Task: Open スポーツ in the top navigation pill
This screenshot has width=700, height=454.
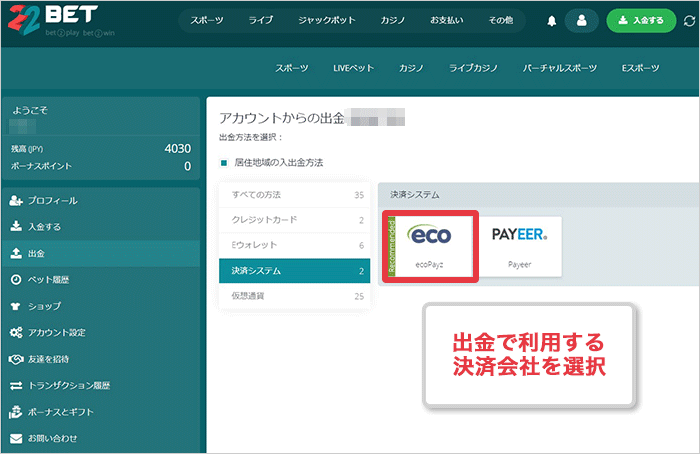Action: [207, 21]
